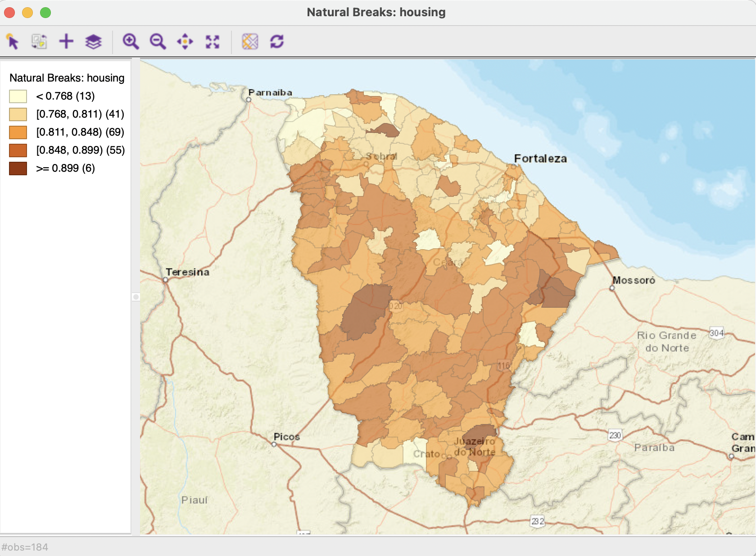Click the '< 0.768 (13)' legend label

65,96
